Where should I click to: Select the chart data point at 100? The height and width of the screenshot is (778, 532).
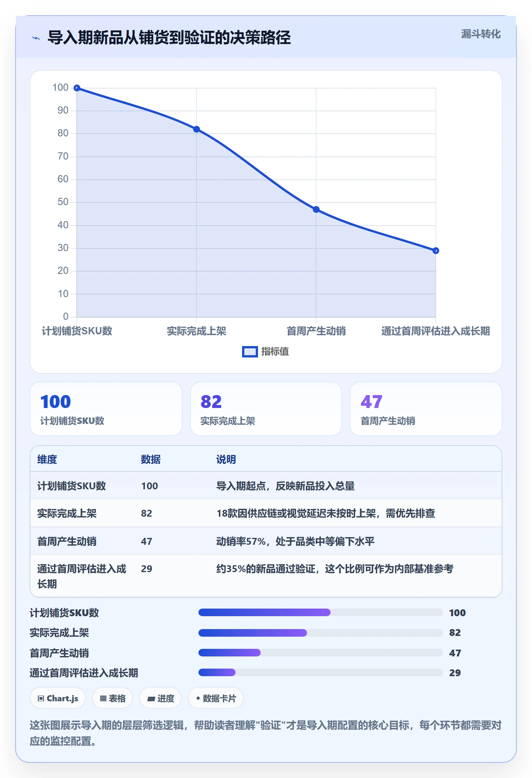pyautogui.click(x=77, y=88)
